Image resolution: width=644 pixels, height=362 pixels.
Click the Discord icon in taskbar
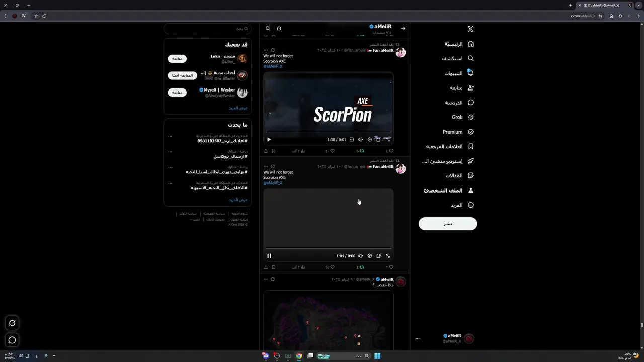265,356
